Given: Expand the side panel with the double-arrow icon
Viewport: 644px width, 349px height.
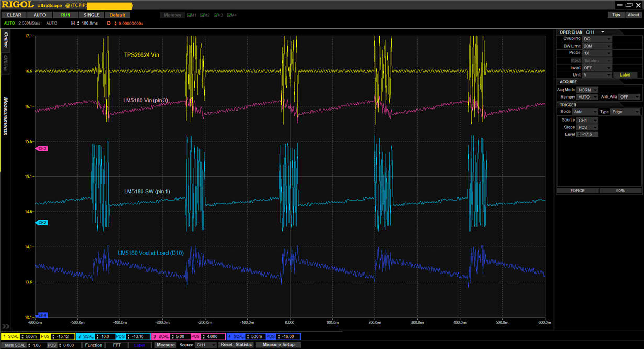Looking at the screenshot, I should (6, 326).
